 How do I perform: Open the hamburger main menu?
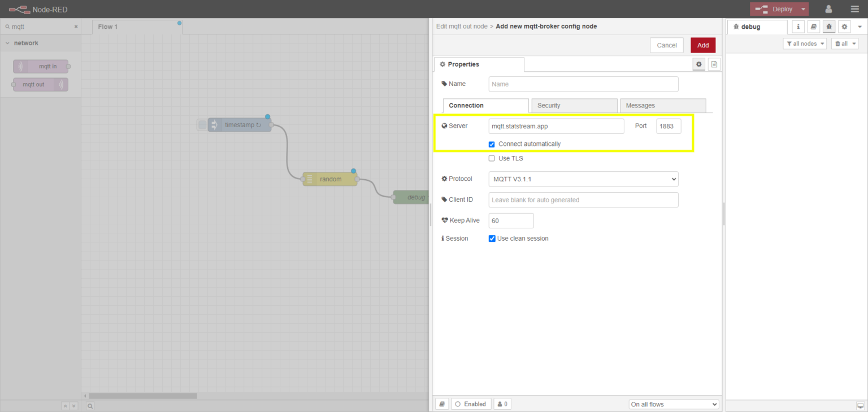tap(854, 9)
